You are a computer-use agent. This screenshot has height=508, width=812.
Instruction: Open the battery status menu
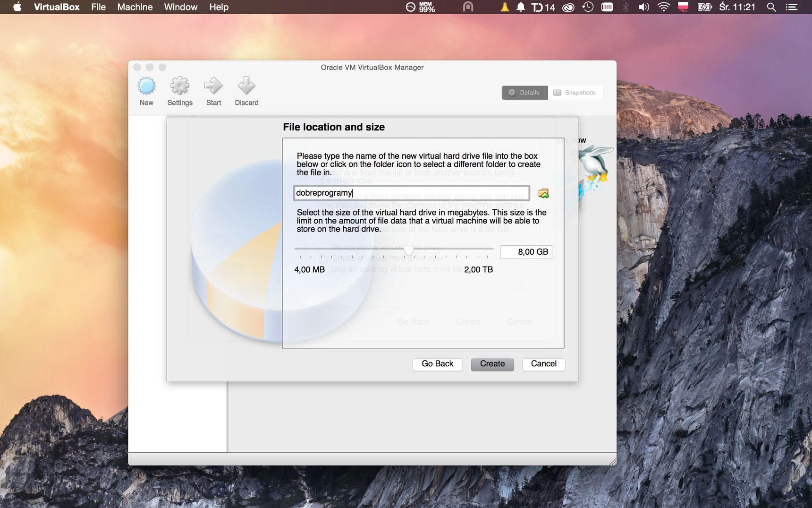704,7
